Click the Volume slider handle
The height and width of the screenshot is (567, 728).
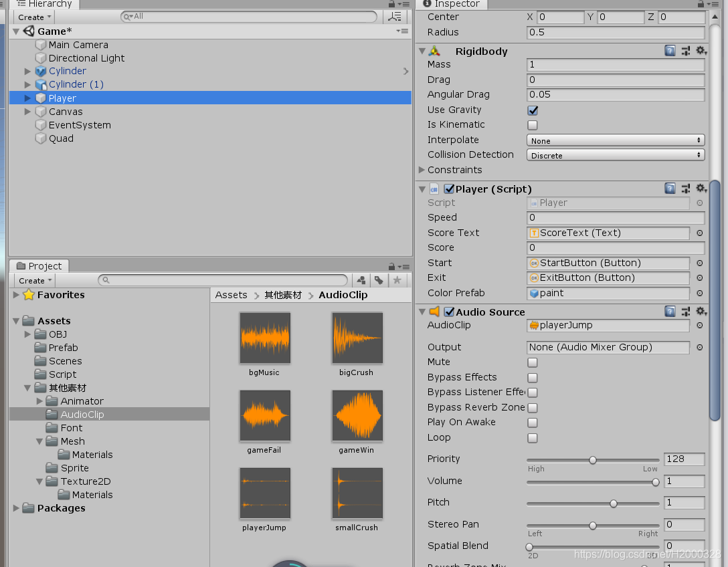655,482
